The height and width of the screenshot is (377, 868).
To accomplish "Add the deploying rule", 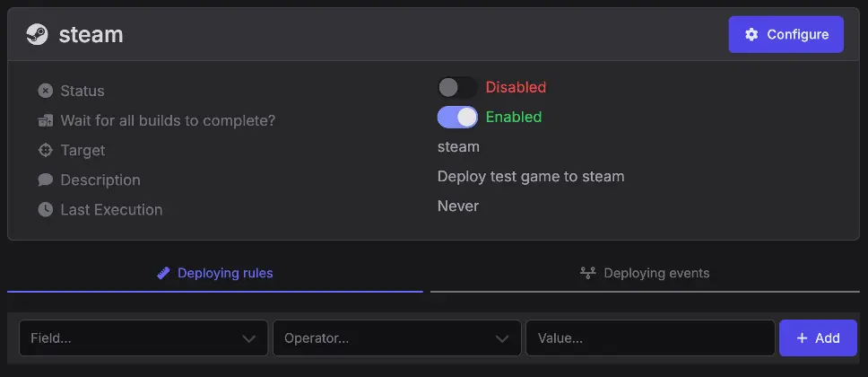I will click(818, 338).
